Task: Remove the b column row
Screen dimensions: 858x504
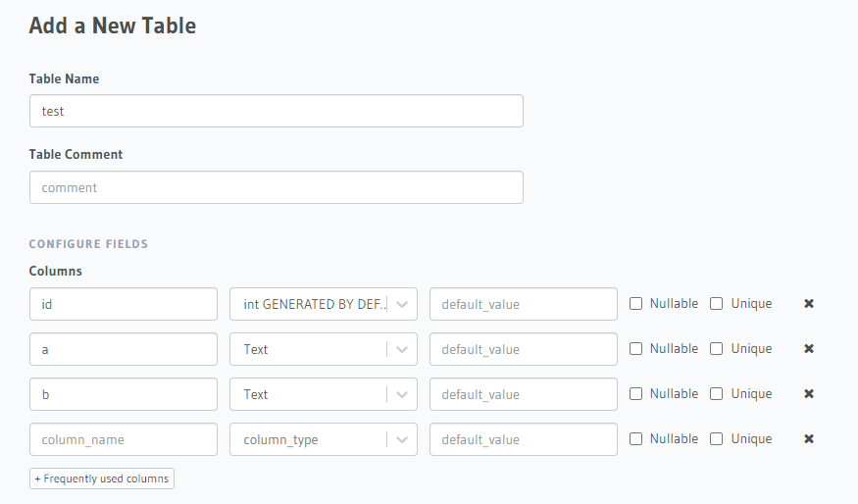Action: [809, 394]
